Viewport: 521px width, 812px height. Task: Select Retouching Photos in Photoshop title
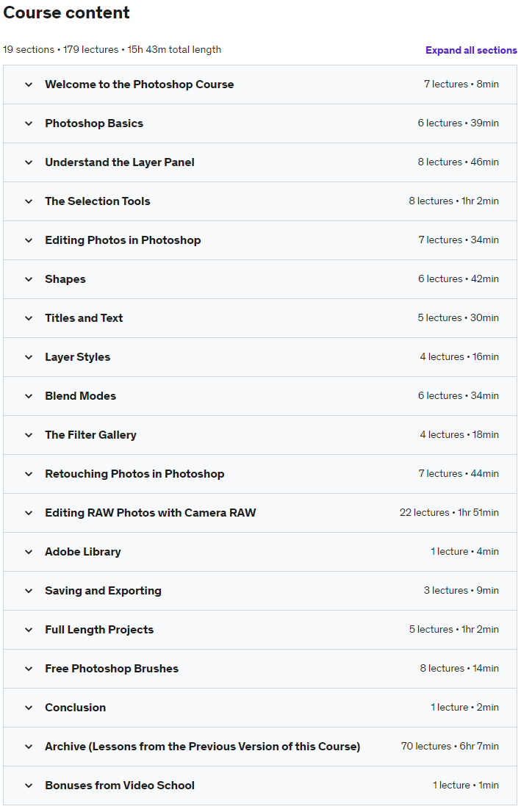(x=134, y=474)
